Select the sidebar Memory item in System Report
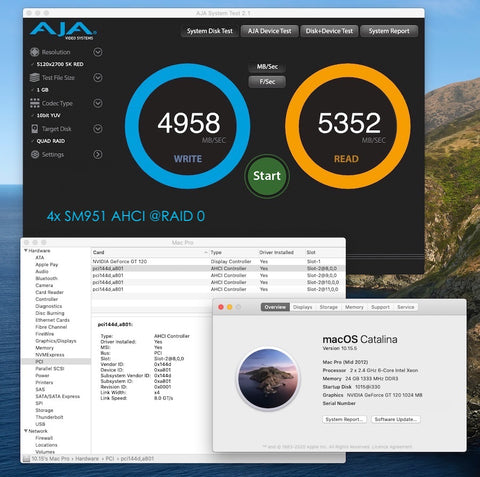Image resolution: width=480 pixels, height=477 pixels. click(44, 348)
